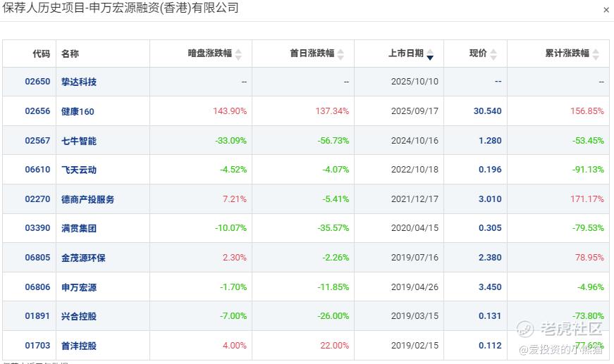Viewport: 614px width, 364px height.
Task: Select the 22.00% first-day value
Action: pos(334,346)
